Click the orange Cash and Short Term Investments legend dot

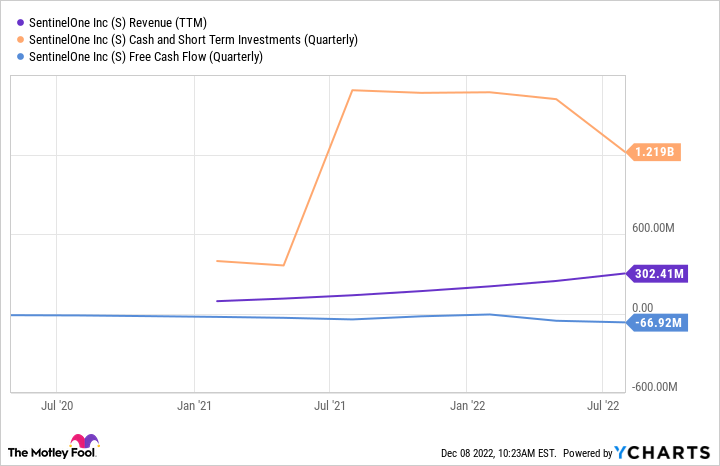(20, 39)
